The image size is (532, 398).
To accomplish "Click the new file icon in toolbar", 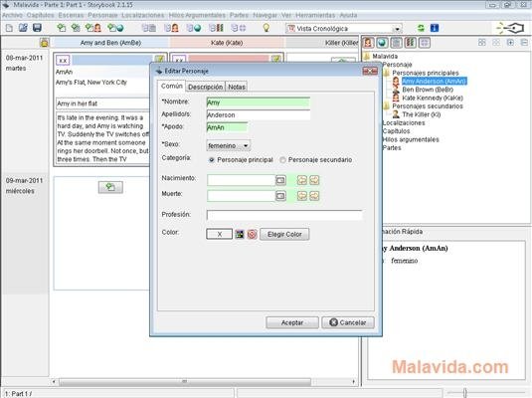I will 9,28.
